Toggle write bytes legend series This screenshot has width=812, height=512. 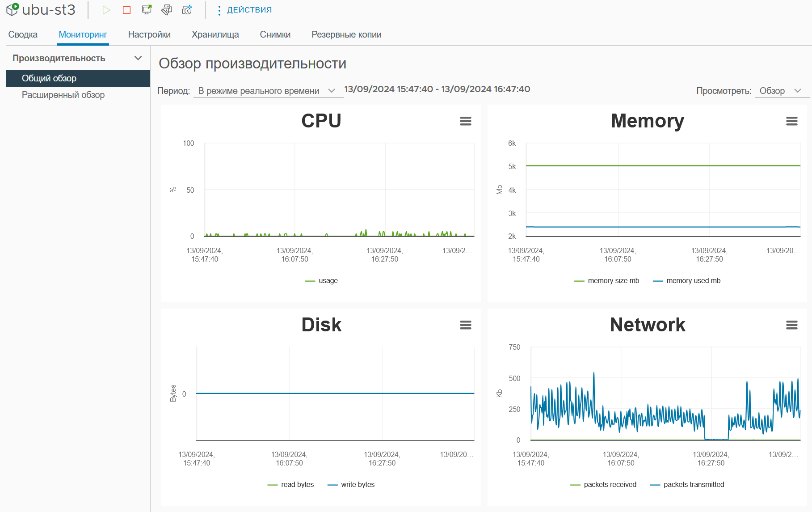coord(351,485)
